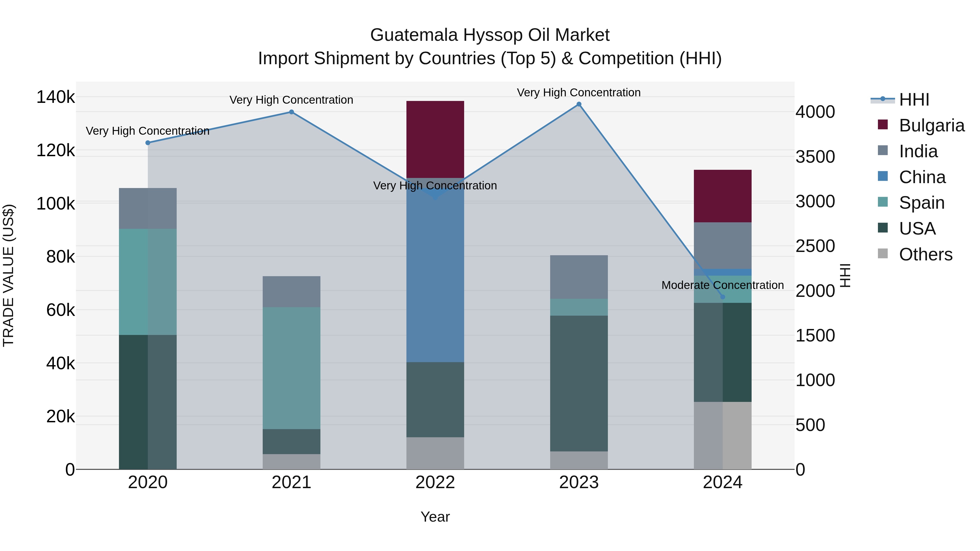Click the Spain segment of the 2021 bar
This screenshot has width=980, height=551.
pos(291,368)
